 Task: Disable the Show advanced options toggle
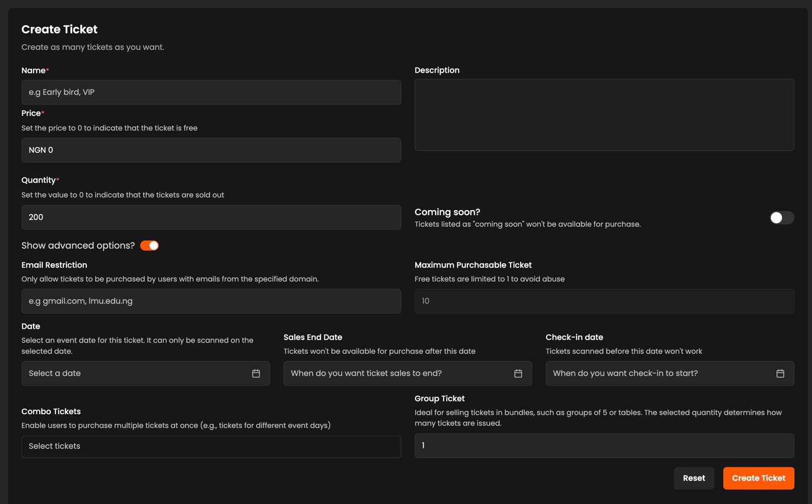pyautogui.click(x=149, y=246)
